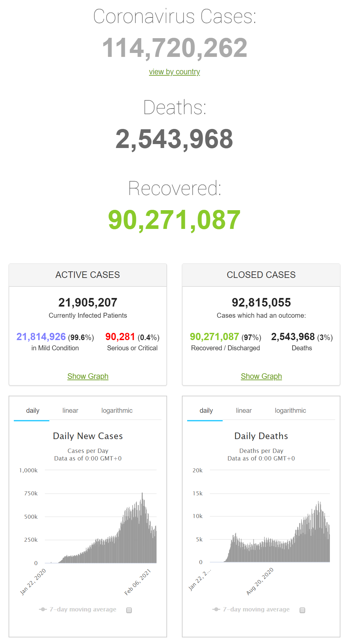Click the CLOSED CASES panel header
This screenshot has width=347, height=644.
(261, 275)
